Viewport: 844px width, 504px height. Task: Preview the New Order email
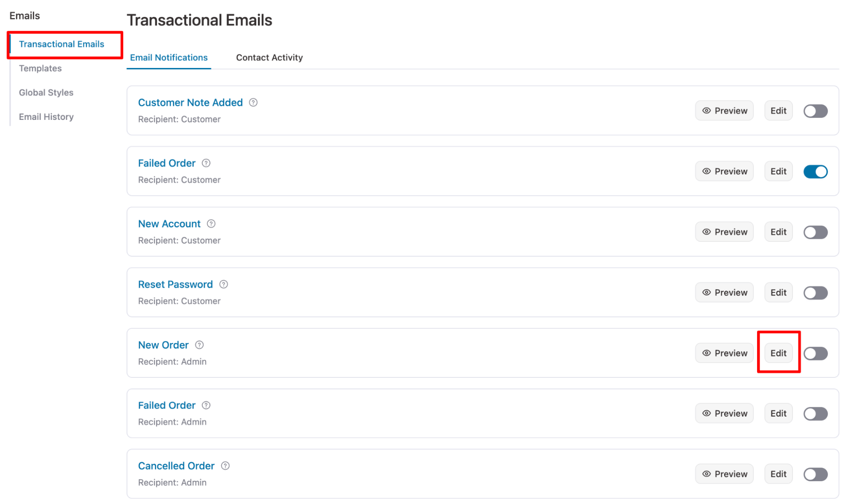724,353
